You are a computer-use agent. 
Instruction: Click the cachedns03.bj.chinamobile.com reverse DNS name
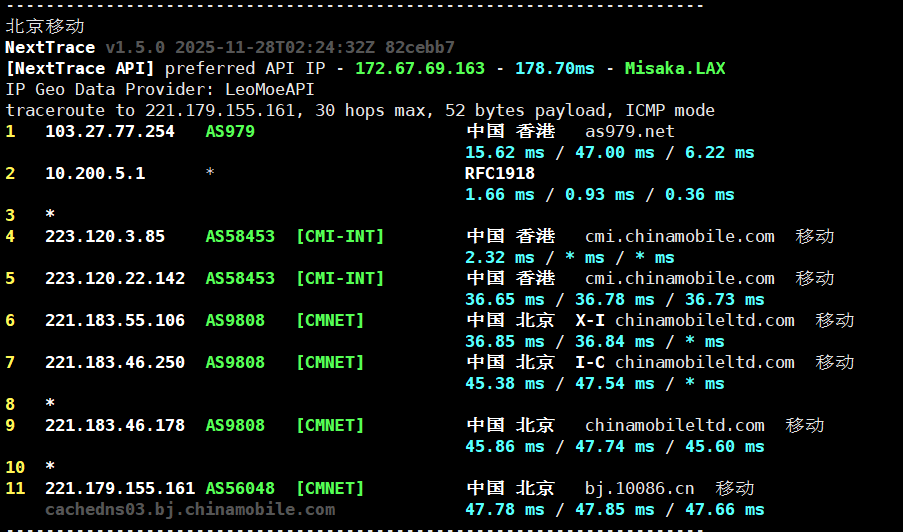click(190, 509)
